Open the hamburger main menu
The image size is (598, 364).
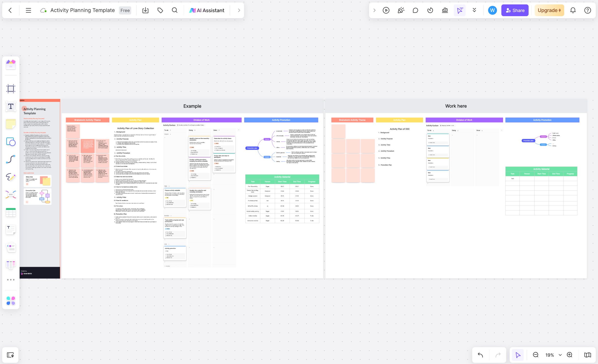point(28,10)
